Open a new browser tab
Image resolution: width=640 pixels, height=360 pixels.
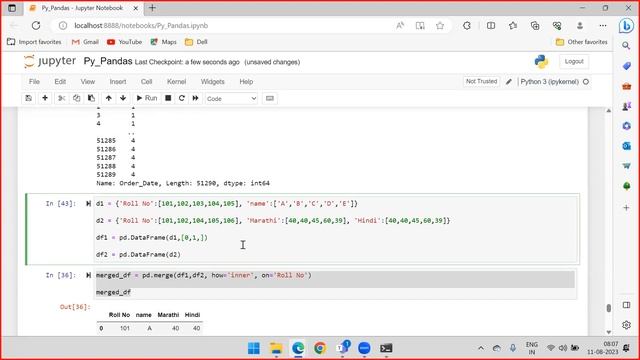pos(152,8)
